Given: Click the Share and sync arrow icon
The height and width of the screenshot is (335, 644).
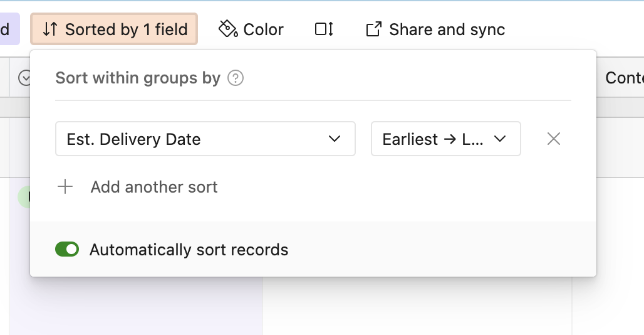Looking at the screenshot, I should tap(374, 29).
